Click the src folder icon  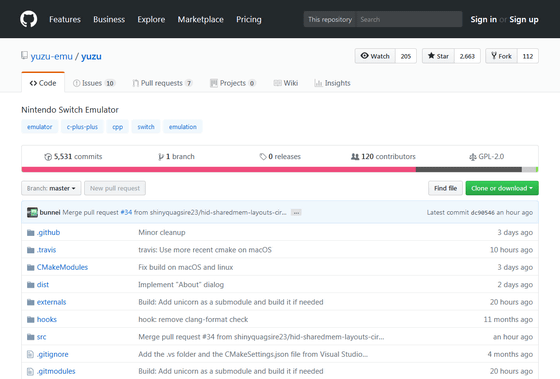[31, 337]
